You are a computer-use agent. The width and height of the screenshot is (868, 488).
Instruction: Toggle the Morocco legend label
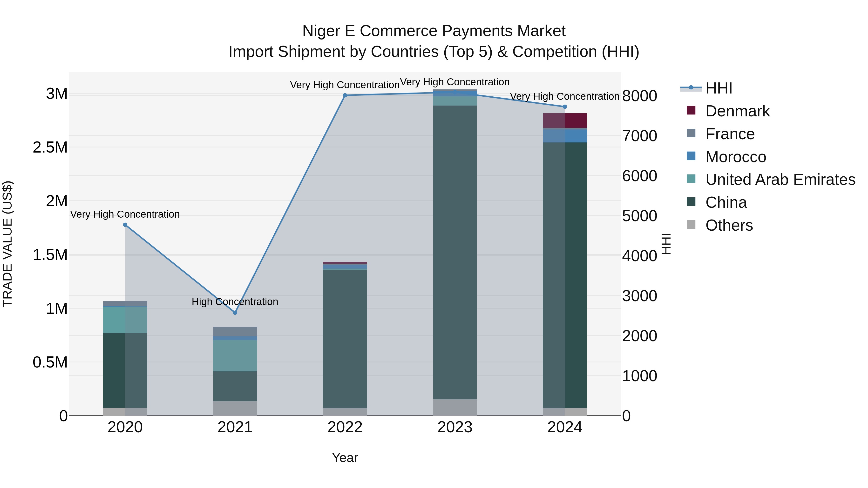coord(736,157)
